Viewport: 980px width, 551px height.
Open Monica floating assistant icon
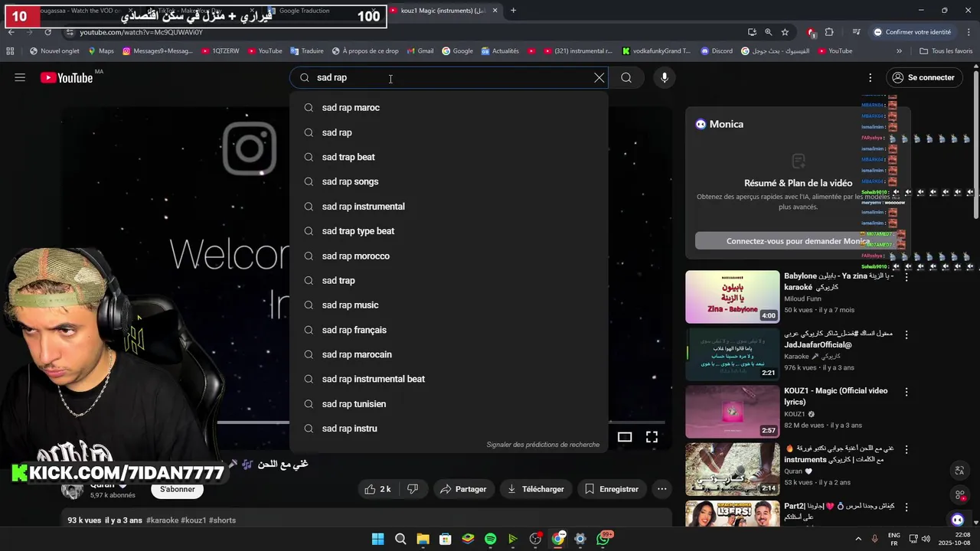[958, 520]
